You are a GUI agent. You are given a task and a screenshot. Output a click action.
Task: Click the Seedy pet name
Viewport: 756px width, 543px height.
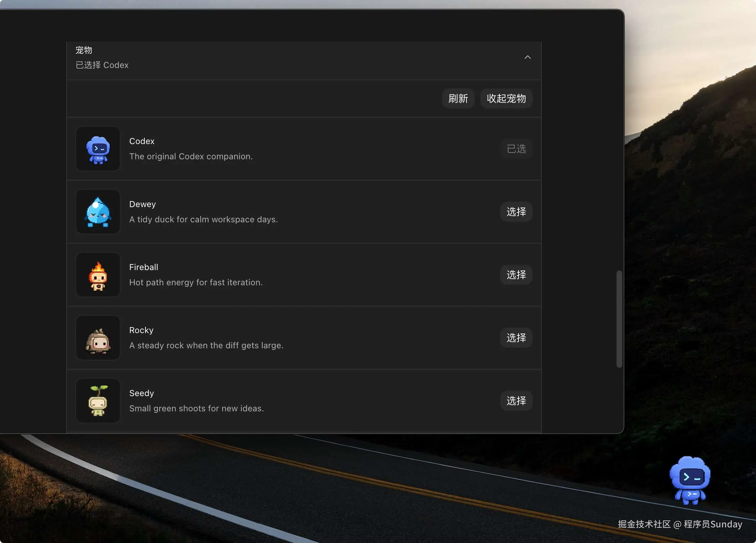point(142,393)
